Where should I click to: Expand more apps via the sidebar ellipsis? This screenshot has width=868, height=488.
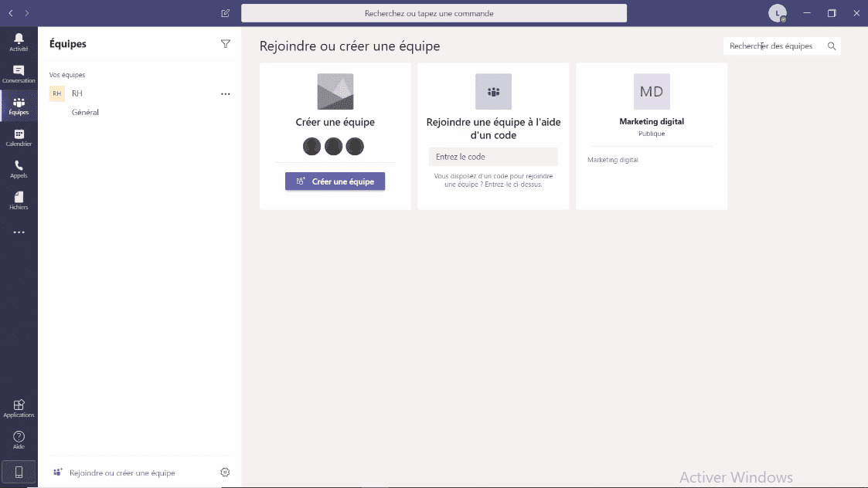pos(18,232)
